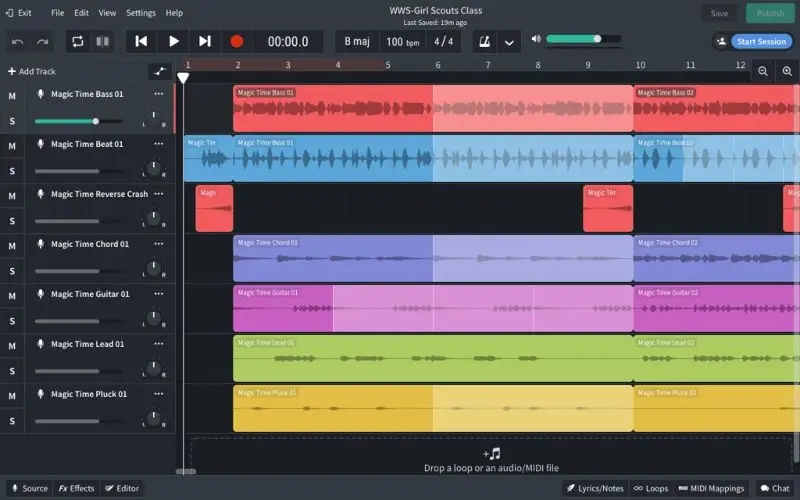Mute the Magic Time Bass 01 track
This screenshot has width=800, height=500.
tap(12, 95)
